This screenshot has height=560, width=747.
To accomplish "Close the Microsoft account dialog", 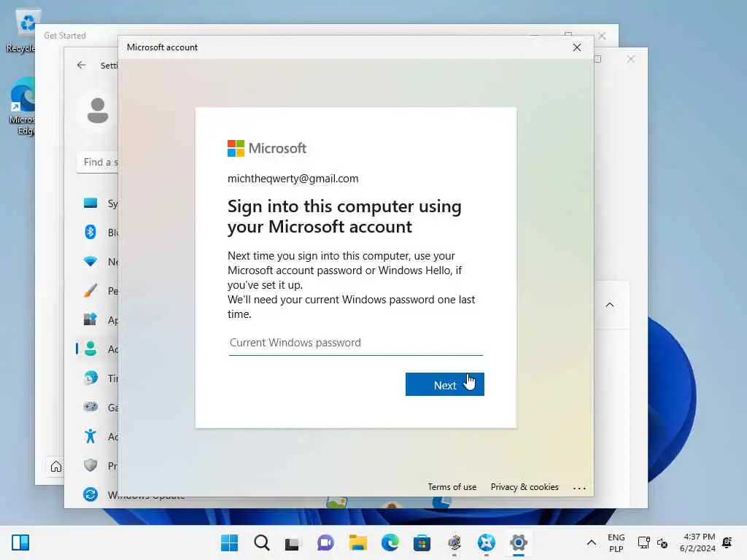I will click(x=577, y=47).
